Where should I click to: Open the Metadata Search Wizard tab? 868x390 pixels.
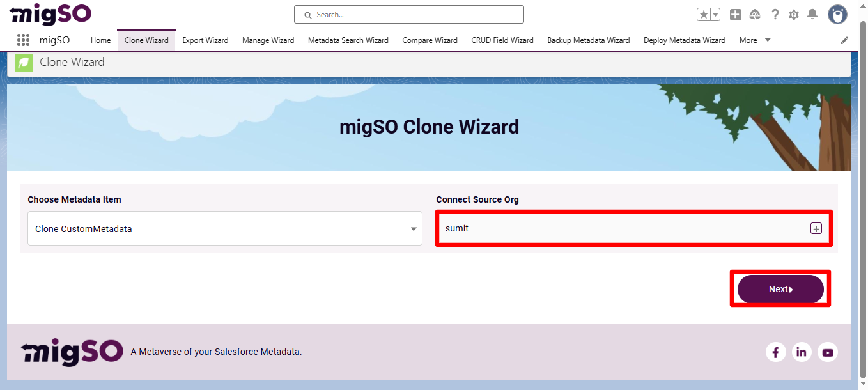tap(348, 40)
